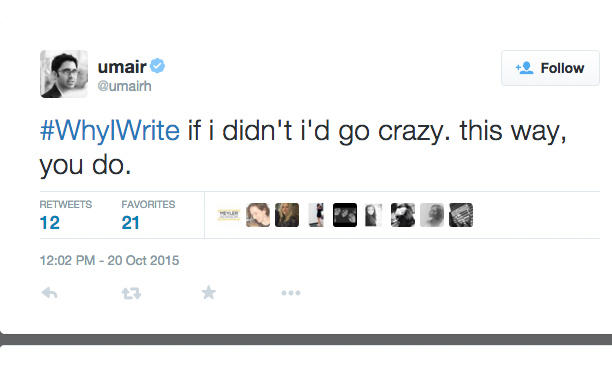Select the dark black-background avatar
This screenshot has height=380, width=612.
[x=345, y=215]
